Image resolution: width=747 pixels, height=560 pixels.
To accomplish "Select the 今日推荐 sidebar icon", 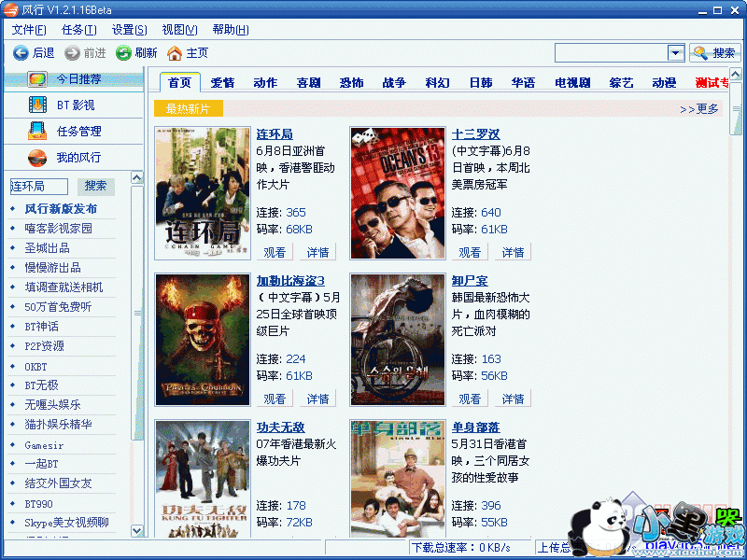I will coord(37,79).
